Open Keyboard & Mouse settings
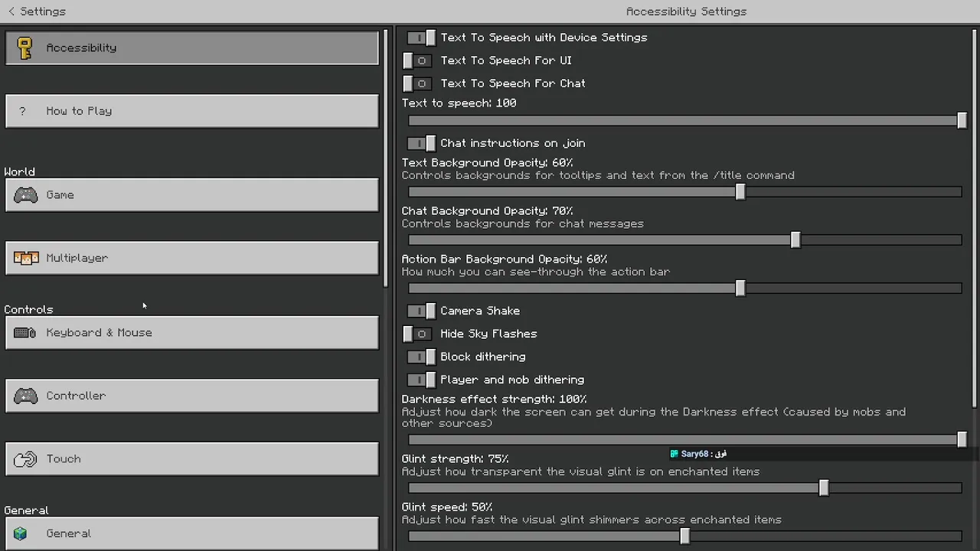Image resolution: width=980 pixels, height=551 pixels. [191, 333]
